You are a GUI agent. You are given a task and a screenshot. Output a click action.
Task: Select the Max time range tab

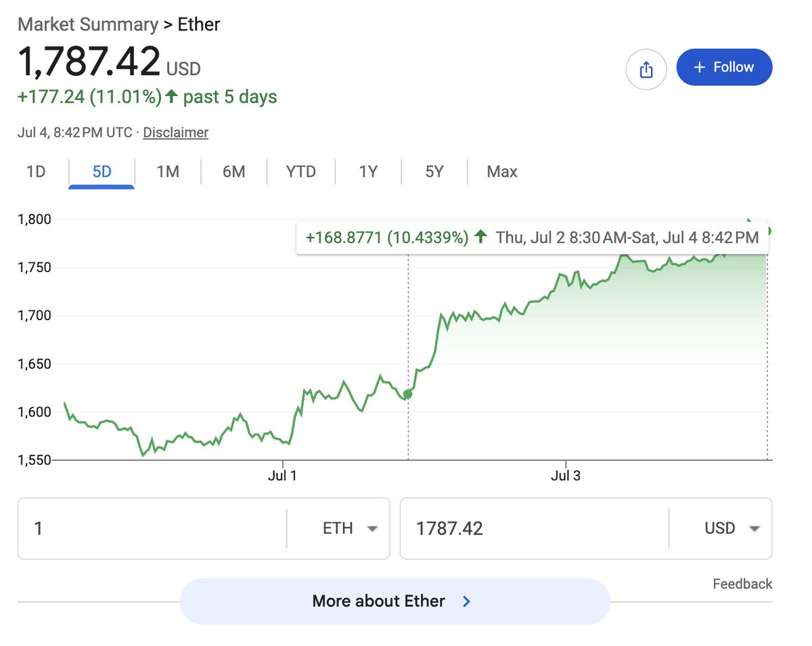502,172
